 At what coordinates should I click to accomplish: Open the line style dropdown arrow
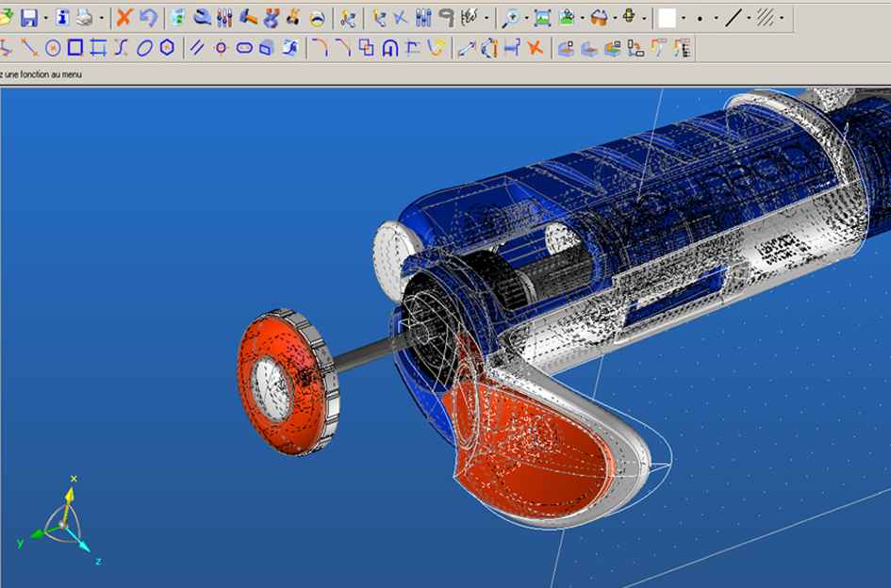(749, 18)
